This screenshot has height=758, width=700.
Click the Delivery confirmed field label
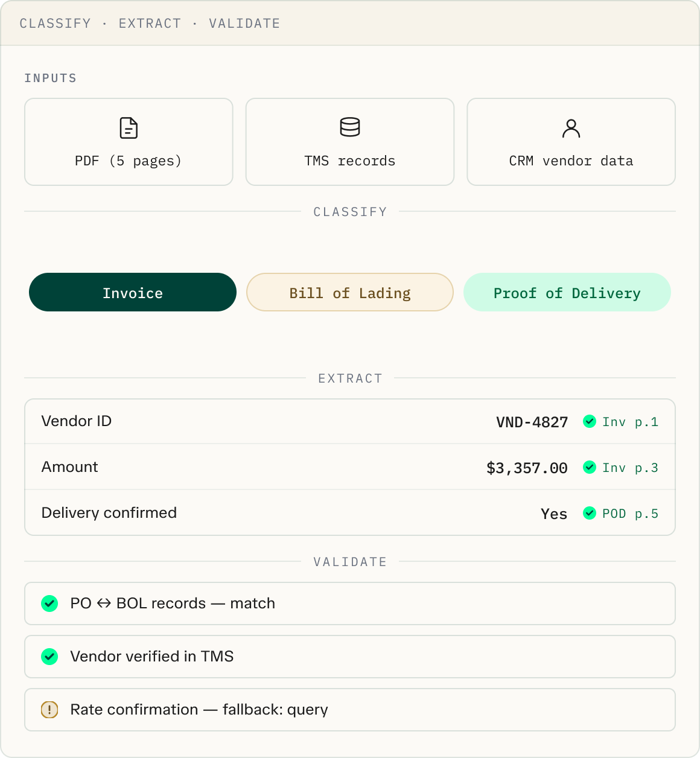pyautogui.click(x=109, y=513)
